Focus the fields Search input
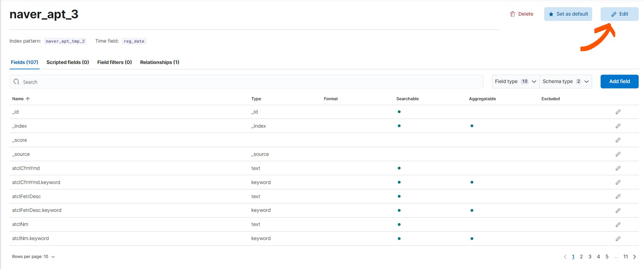 tap(246, 82)
